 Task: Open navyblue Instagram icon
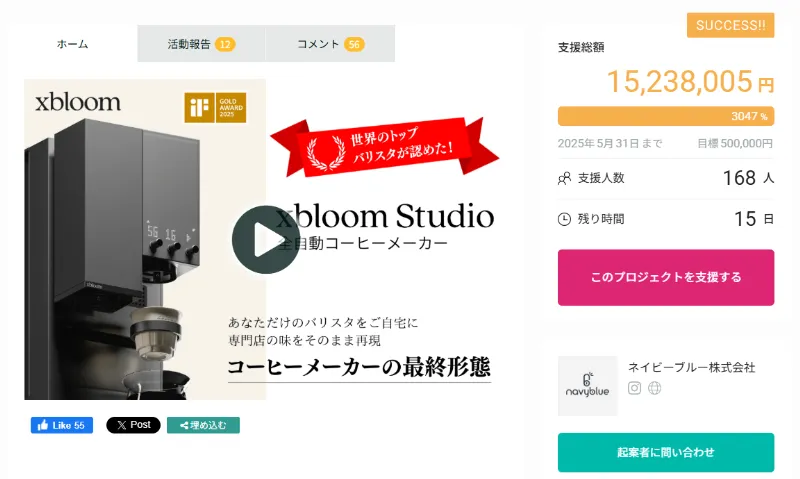tap(634, 388)
